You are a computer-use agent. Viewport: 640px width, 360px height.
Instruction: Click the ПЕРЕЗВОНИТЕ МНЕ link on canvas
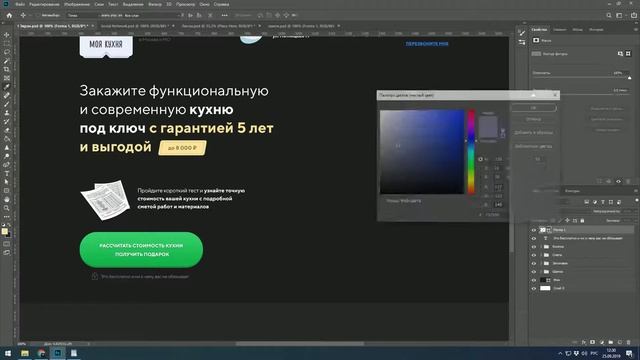point(427,44)
